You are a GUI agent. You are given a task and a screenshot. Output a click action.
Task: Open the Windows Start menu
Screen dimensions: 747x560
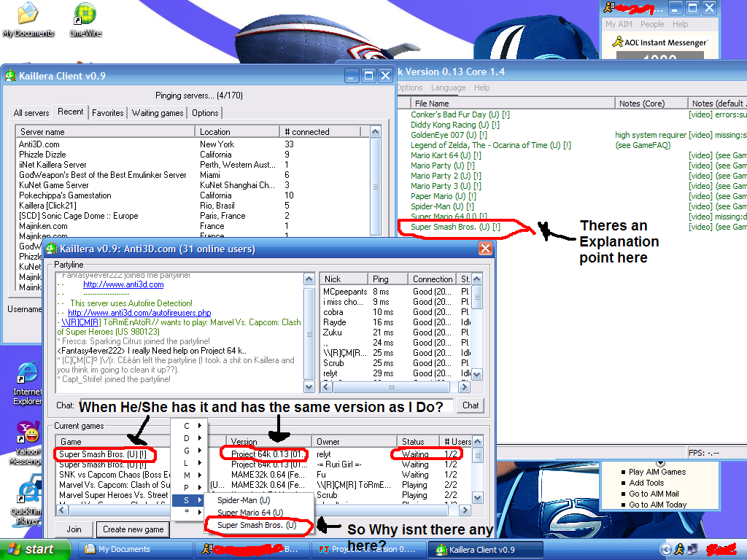tap(35, 550)
